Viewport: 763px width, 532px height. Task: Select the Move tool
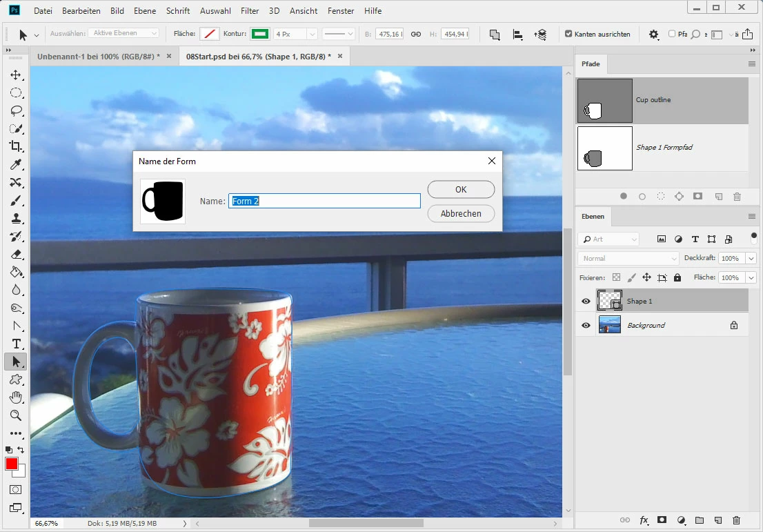pos(16,75)
